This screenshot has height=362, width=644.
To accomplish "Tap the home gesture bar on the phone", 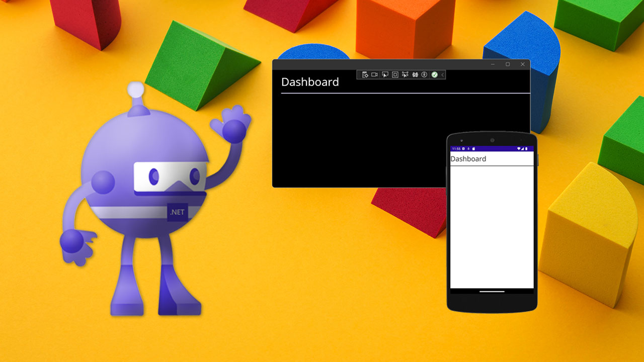I will tap(492, 291).
